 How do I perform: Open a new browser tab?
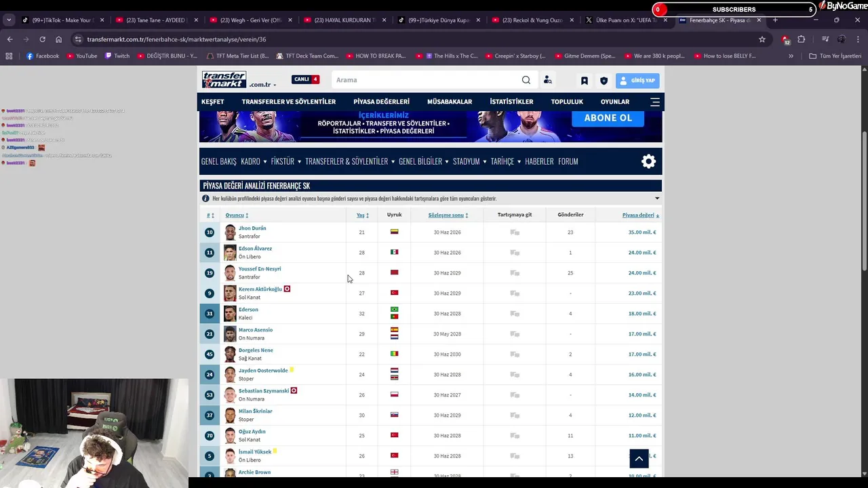click(775, 20)
